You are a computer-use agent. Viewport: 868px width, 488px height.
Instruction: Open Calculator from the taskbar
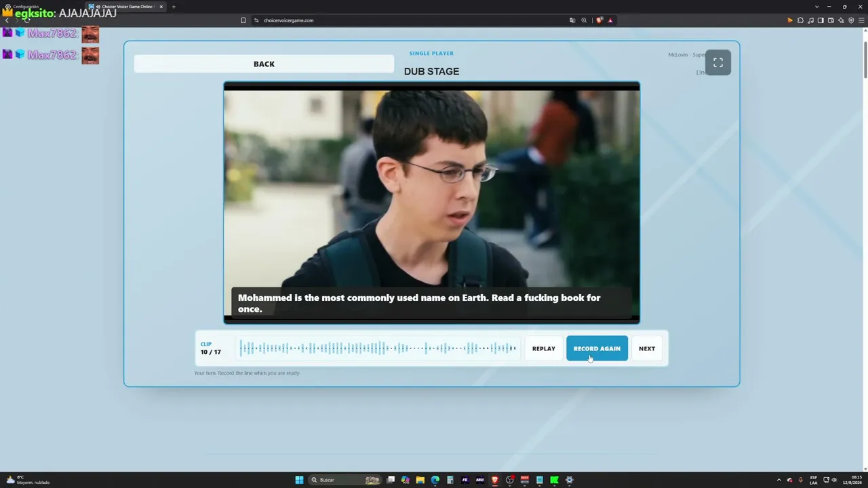tap(450, 480)
